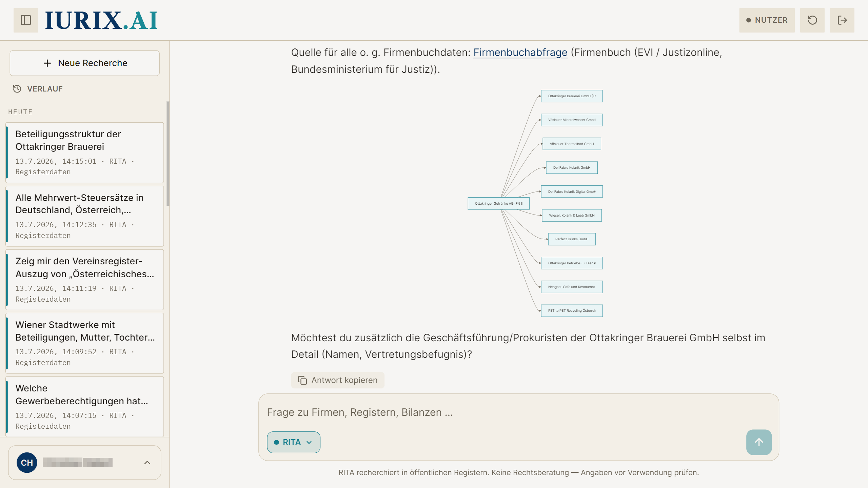Click the NUTZER status button
The width and height of the screenshot is (868, 488).
(767, 20)
